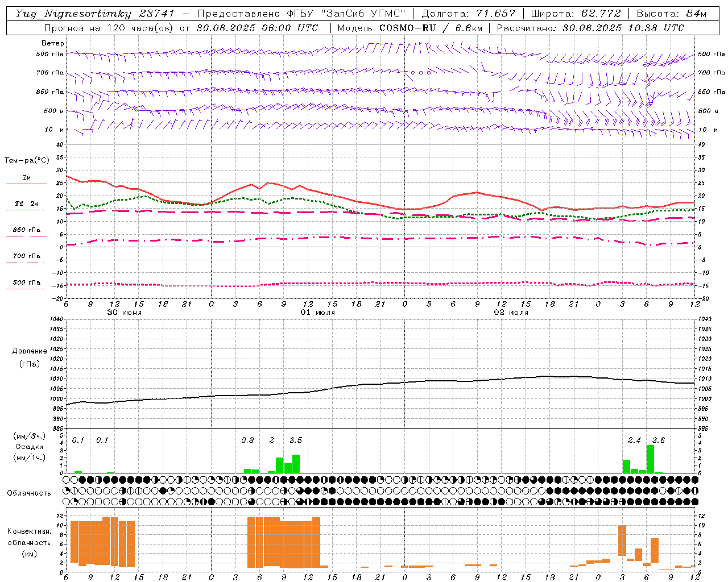Viewport: 728px width, 582px height.
Task: Click the (мм/1ч.) unit label
Action: 30,457
